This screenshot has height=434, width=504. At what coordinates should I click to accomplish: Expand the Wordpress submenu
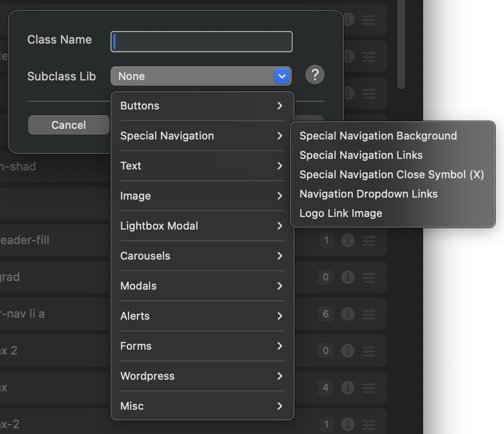click(x=202, y=376)
